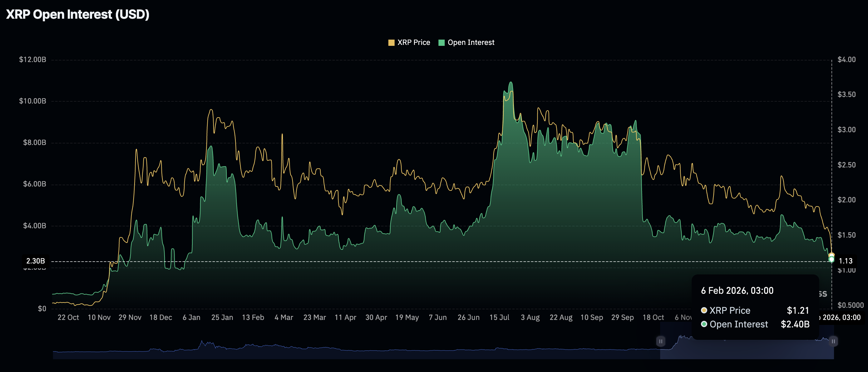Click the $12.00B left axis label

click(x=32, y=60)
